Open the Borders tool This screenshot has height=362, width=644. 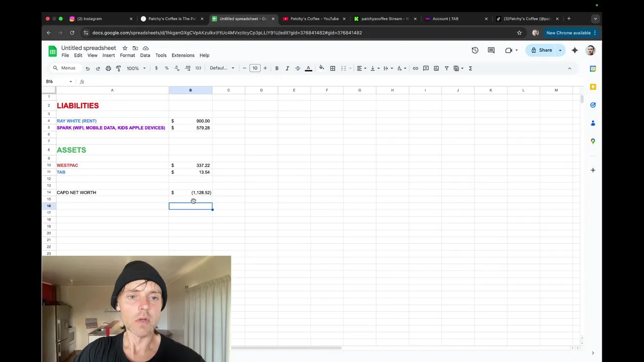click(x=333, y=68)
